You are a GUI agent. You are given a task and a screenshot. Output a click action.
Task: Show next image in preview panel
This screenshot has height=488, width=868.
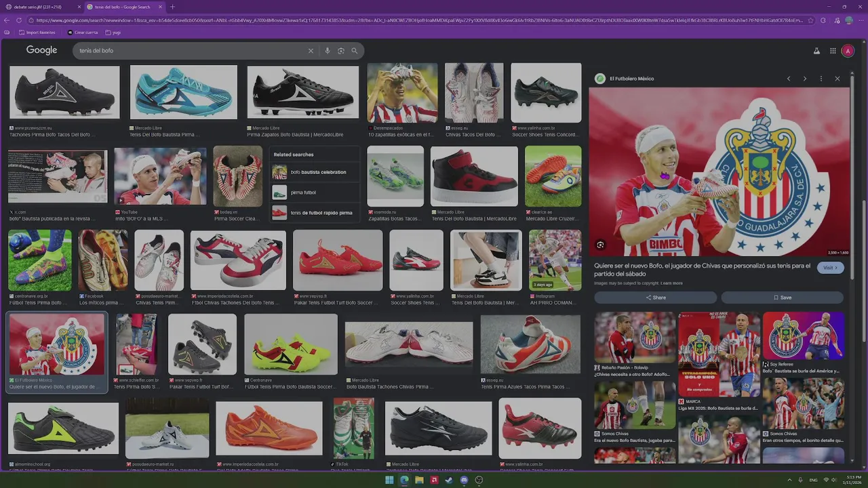click(805, 79)
